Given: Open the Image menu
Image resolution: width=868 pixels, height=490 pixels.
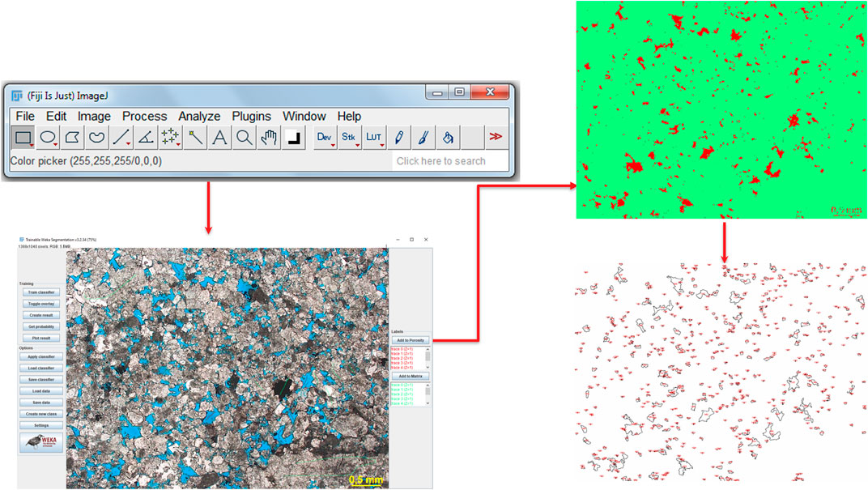Looking at the screenshot, I should pyautogui.click(x=94, y=117).
